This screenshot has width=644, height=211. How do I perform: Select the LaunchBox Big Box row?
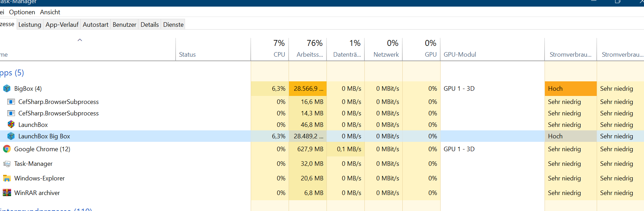coord(322,136)
